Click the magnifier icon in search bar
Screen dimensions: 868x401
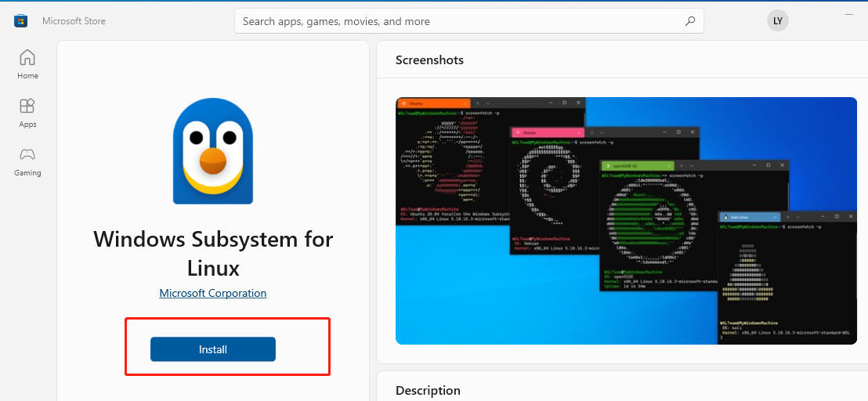pyautogui.click(x=690, y=21)
